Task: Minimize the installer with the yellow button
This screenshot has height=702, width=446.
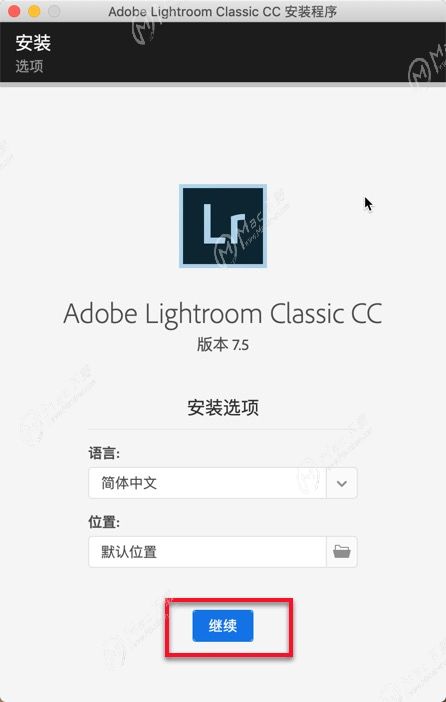Action: (x=34, y=11)
